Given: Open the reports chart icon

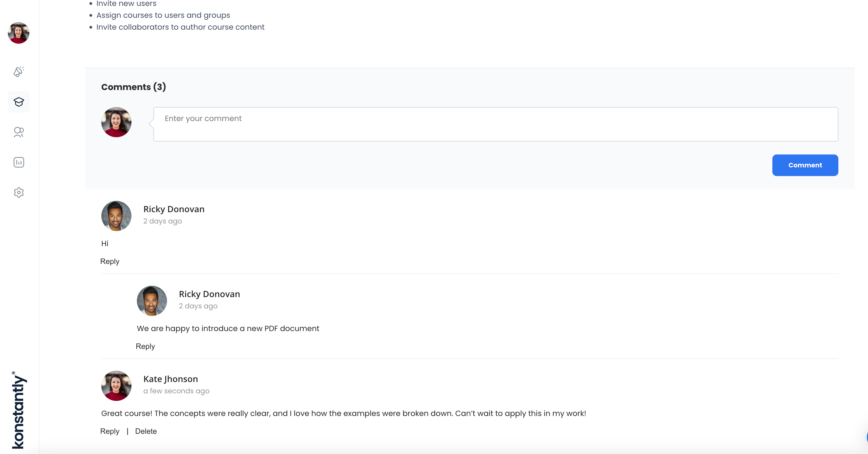Looking at the screenshot, I should (x=19, y=162).
